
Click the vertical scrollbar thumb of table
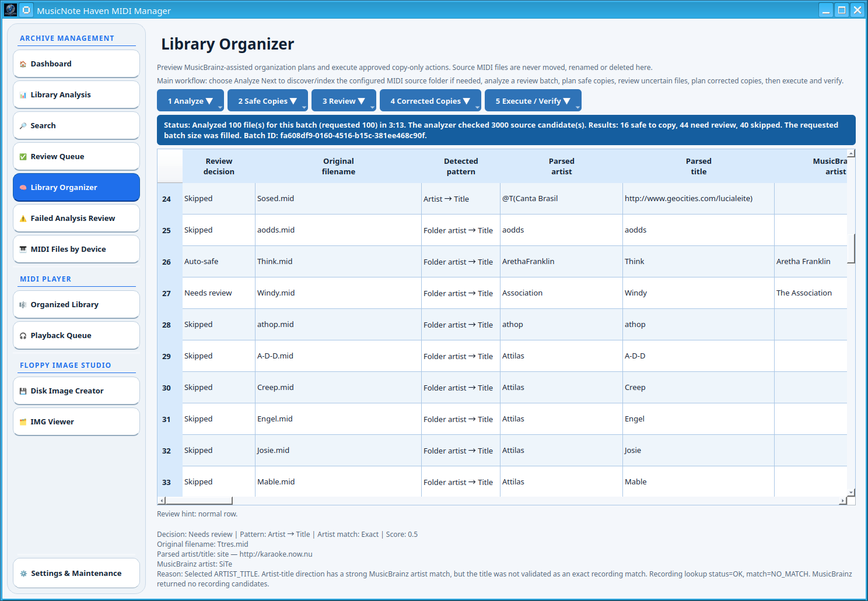[x=851, y=248]
